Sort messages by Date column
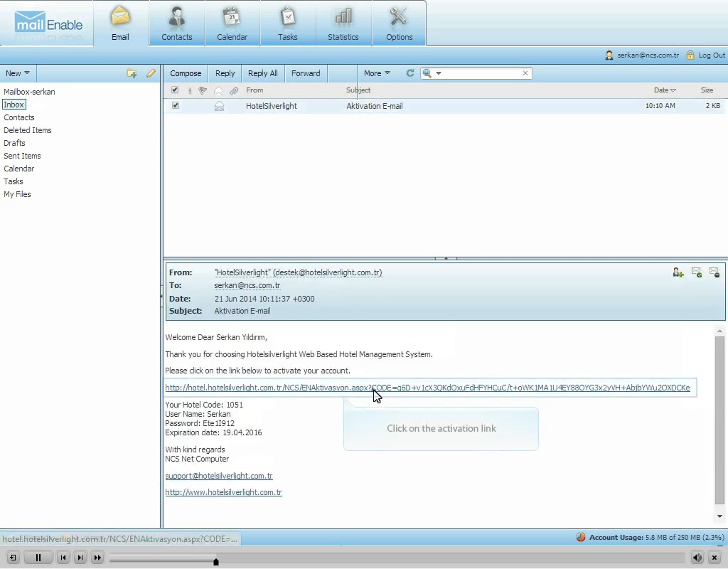This screenshot has width=728, height=569. click(664, 90)
